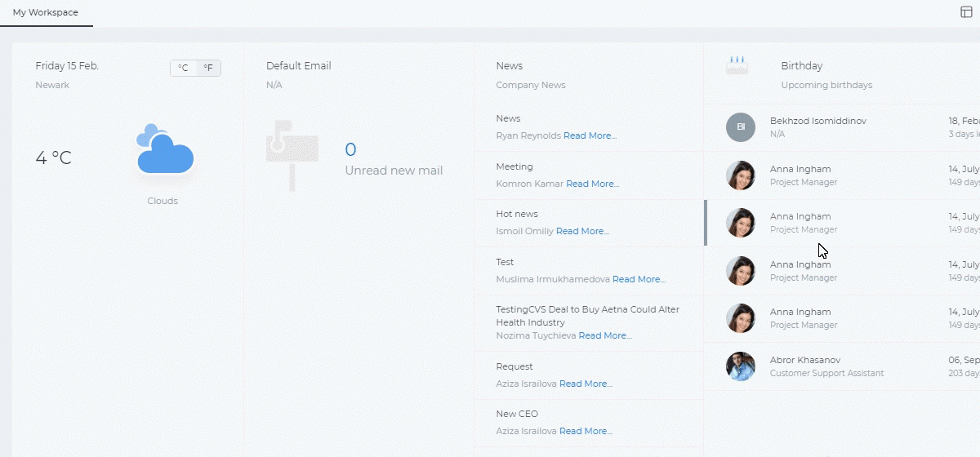Open Read More under New CEO

tap(586, 431)
